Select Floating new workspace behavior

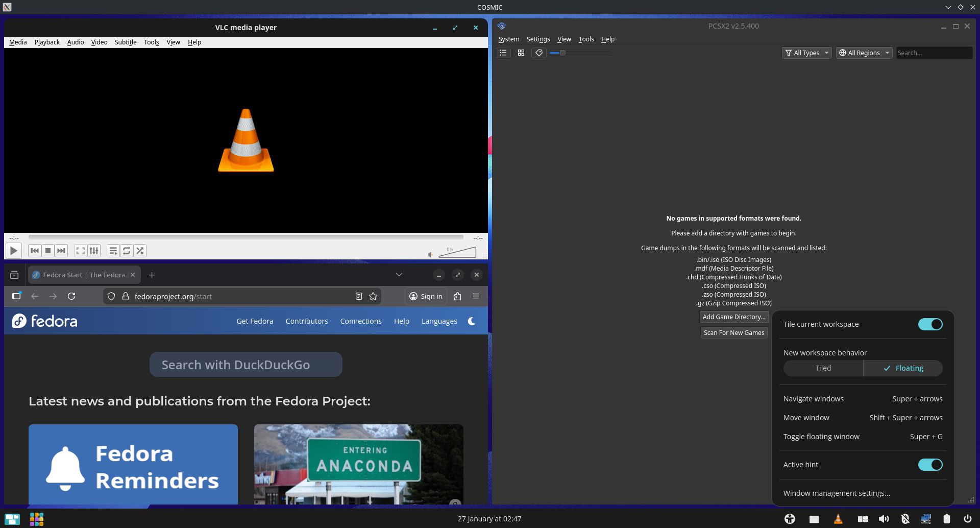[903, 368]
